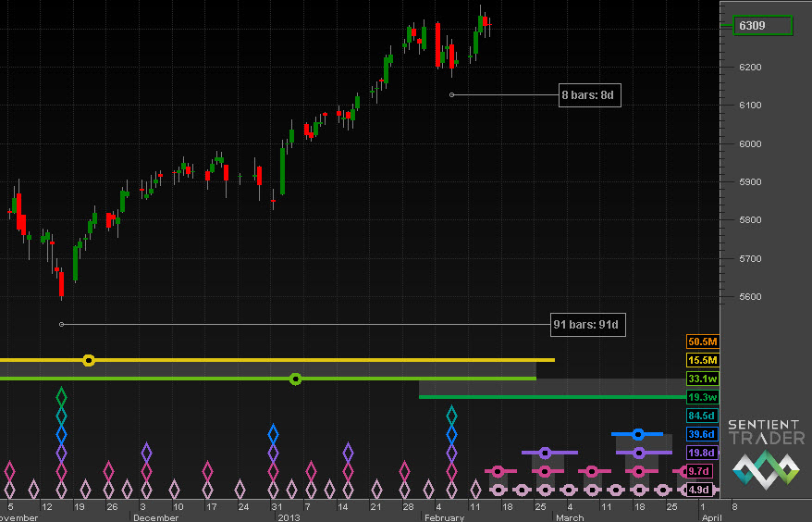The height and width of the screenshot is (522, 812).
Task: Click the 39.6d cycle label
Action: coord(702,434)
